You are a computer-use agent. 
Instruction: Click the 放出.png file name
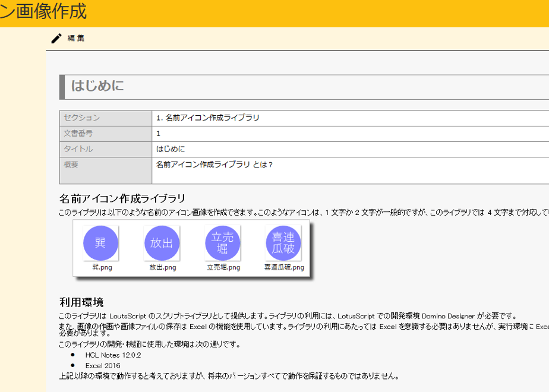click(x=163, y=267)
